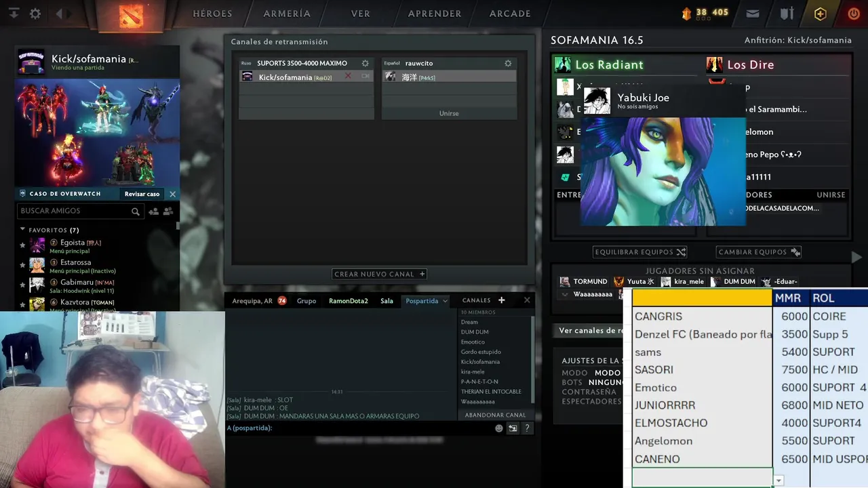Open the spreadsheet cell dropdown arrow
Image resolution: width=868 pixels, height=488 pixels.
coord(778,481)
